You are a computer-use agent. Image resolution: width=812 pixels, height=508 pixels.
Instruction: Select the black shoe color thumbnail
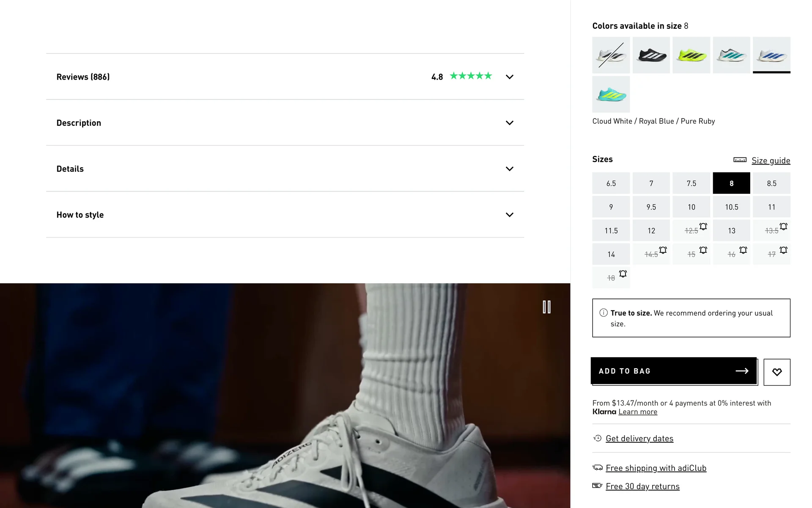pos(651,55)
